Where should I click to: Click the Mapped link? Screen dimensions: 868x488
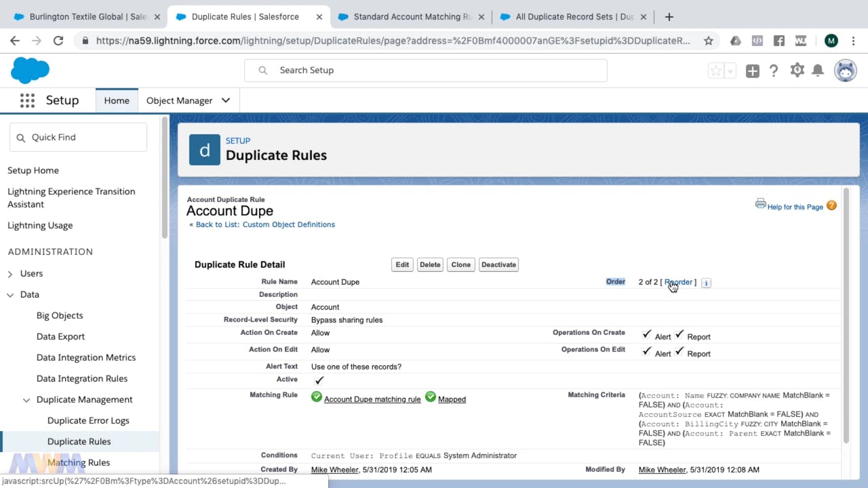(x=452, y=400)
